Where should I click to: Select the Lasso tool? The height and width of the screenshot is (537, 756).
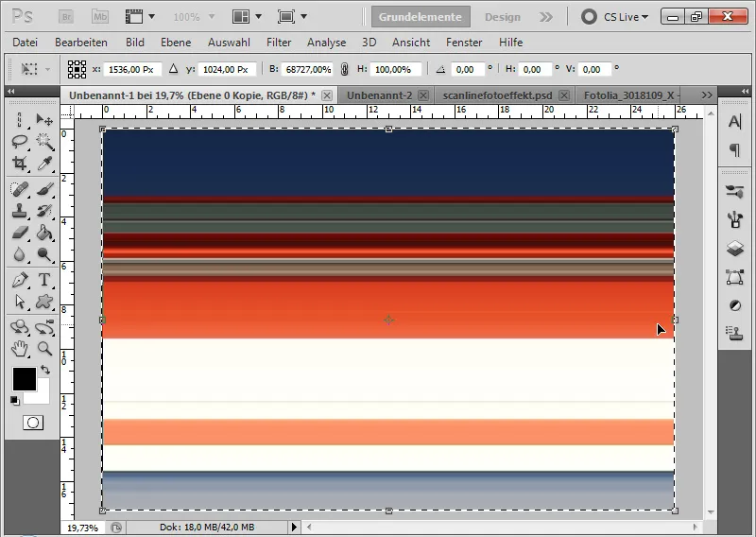(20, 142)
